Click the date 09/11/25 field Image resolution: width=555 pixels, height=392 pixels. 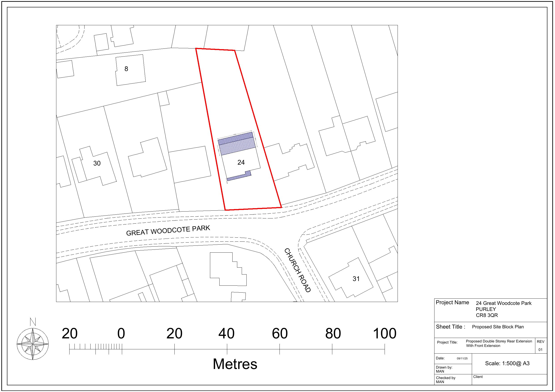[462, 358]
